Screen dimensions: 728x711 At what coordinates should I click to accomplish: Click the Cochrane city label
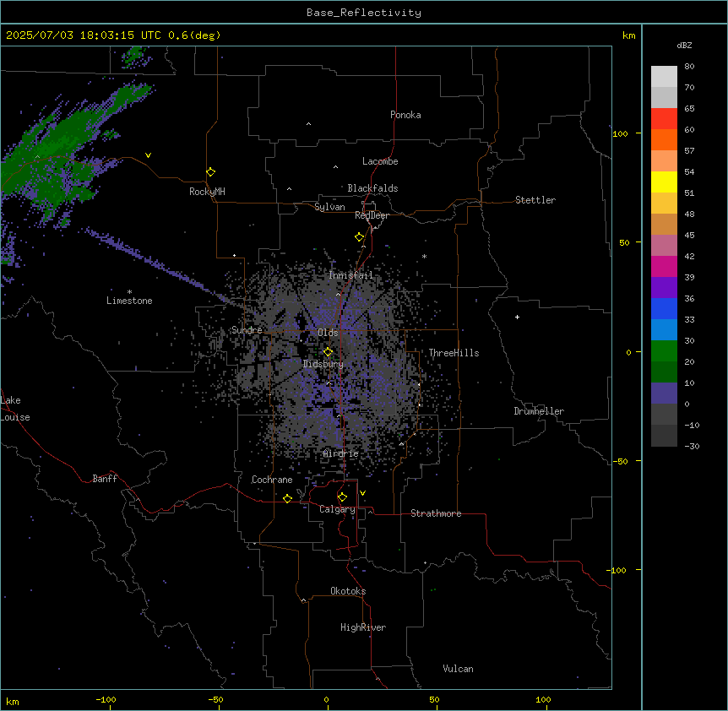(272, 480)
